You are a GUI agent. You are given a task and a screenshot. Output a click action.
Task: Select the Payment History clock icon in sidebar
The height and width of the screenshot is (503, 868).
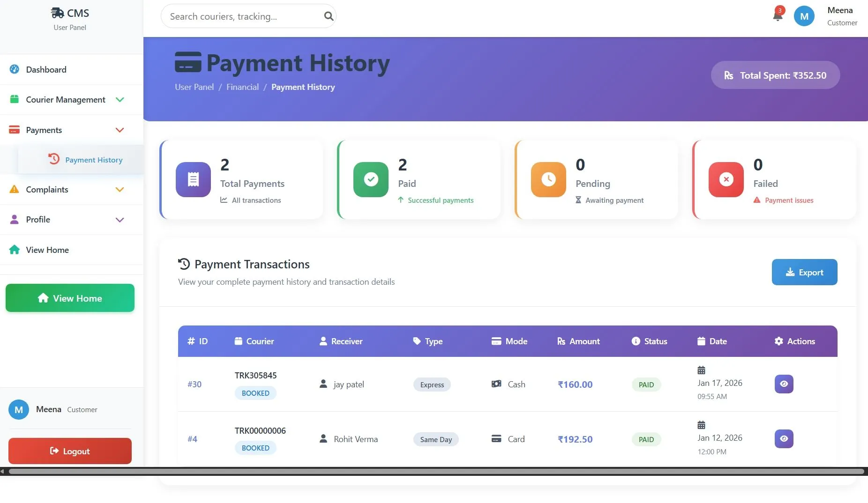(x=53, y=159)
